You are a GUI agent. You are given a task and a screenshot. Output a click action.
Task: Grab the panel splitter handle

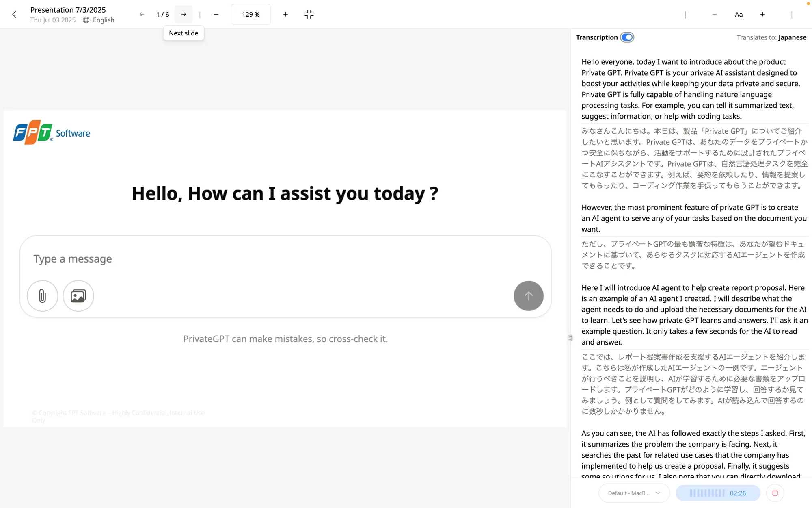570,338
